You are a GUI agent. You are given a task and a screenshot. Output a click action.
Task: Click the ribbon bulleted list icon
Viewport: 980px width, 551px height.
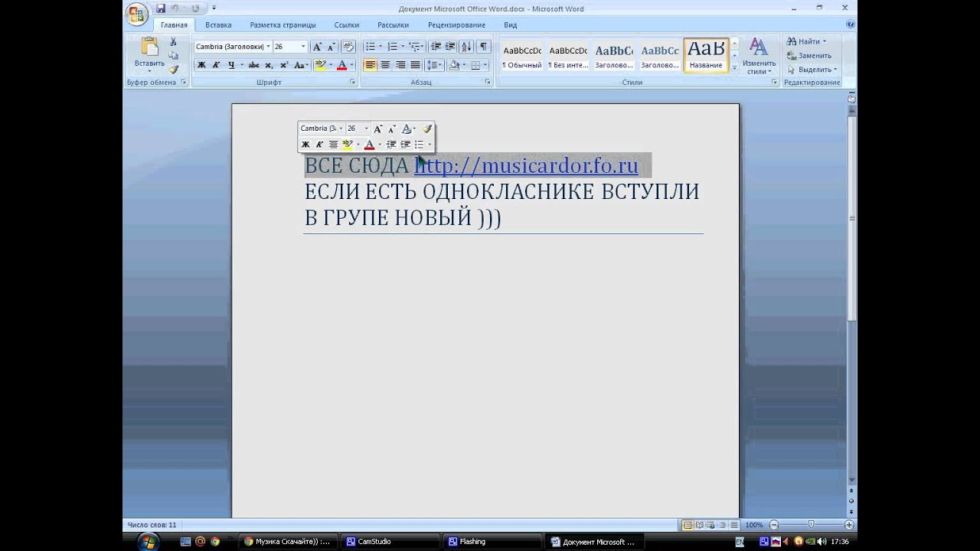pyautogui.click(x=370, y=47)
